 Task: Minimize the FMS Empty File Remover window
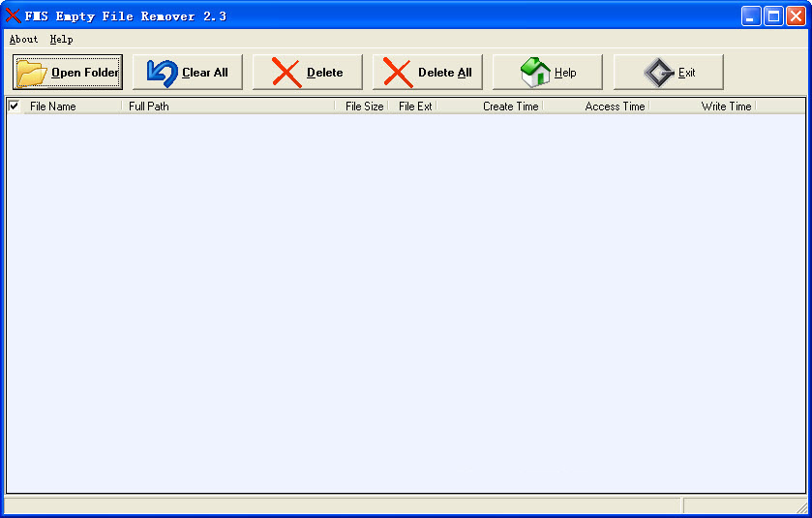coord(751,15)
